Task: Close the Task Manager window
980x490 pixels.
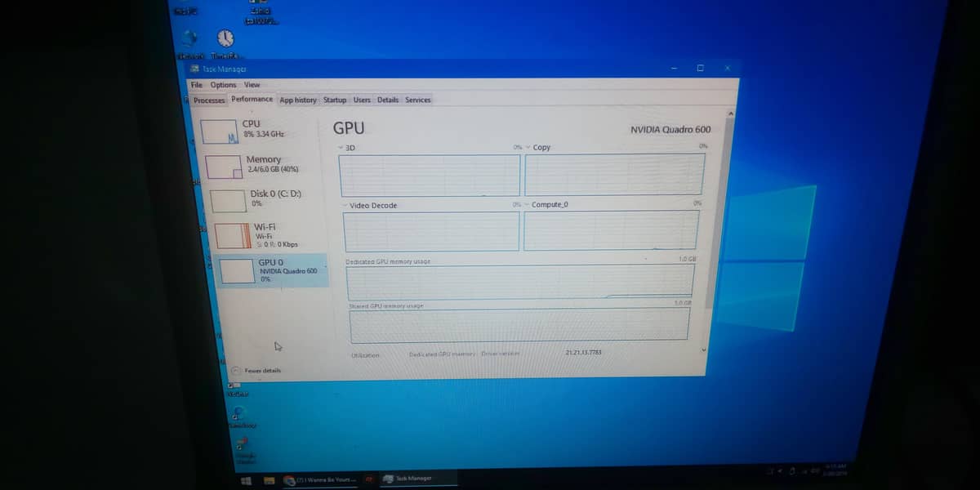Action: (x=728, y=69)
